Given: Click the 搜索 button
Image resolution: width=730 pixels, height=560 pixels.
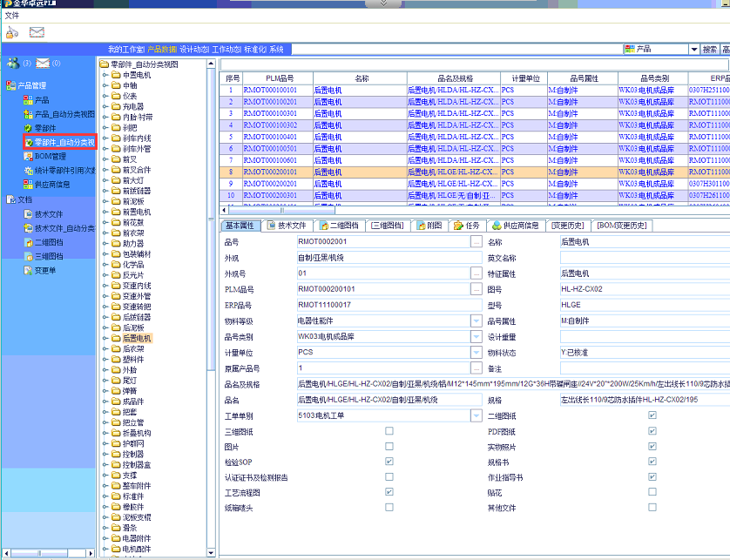Looking at the screenshot, I should 710,50.
